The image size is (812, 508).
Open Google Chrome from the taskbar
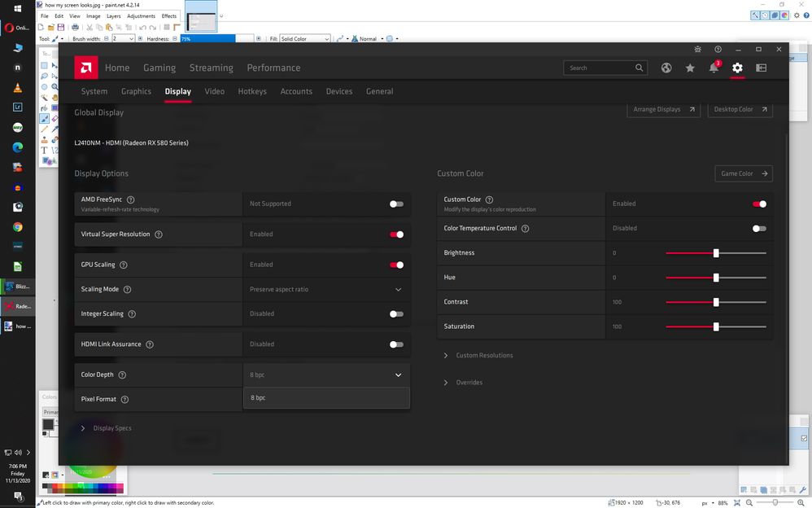click(18, 227)
